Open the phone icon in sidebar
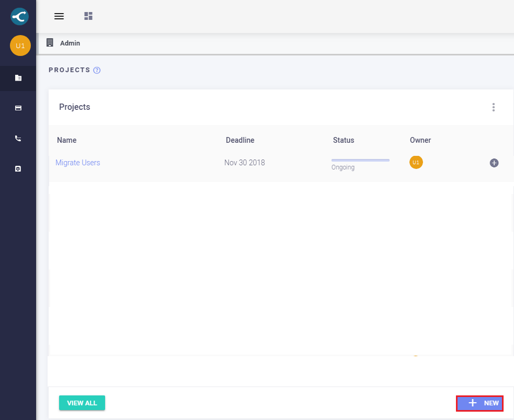514x420 pixels. (18, 139)
